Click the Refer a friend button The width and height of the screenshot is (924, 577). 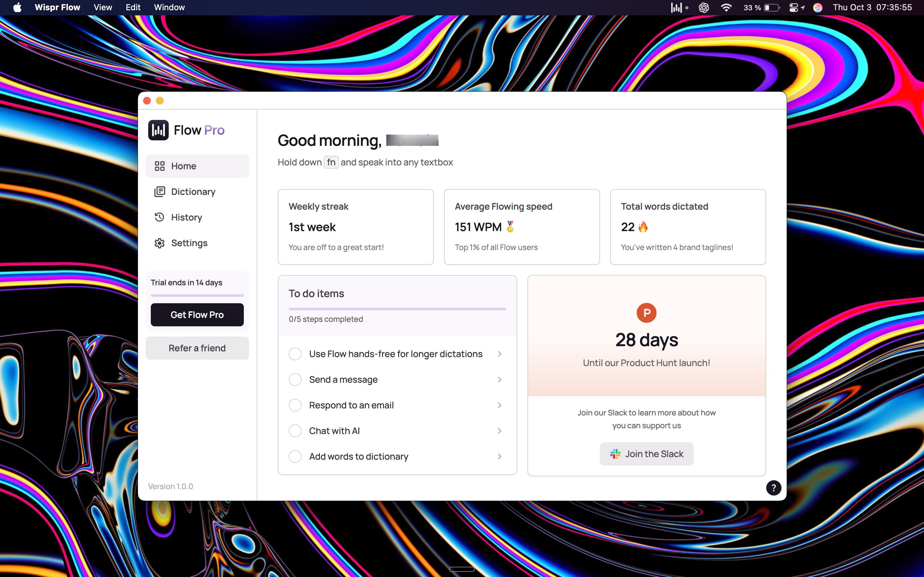tap(197, 347)
